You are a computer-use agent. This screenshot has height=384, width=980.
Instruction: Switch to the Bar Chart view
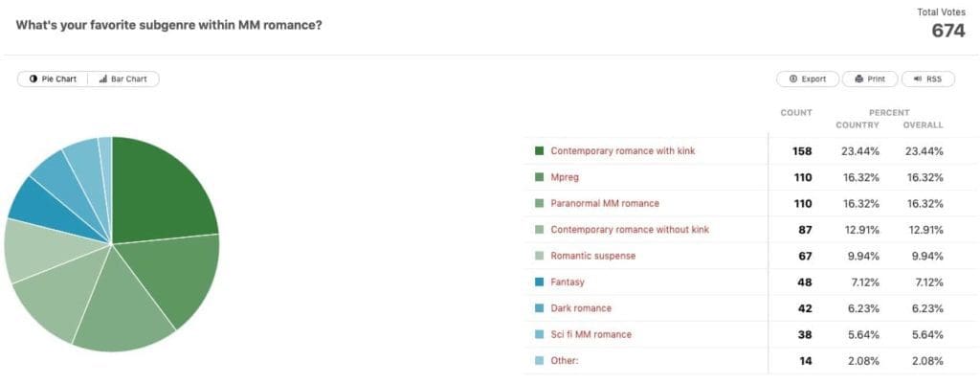(x=123, y=79)
